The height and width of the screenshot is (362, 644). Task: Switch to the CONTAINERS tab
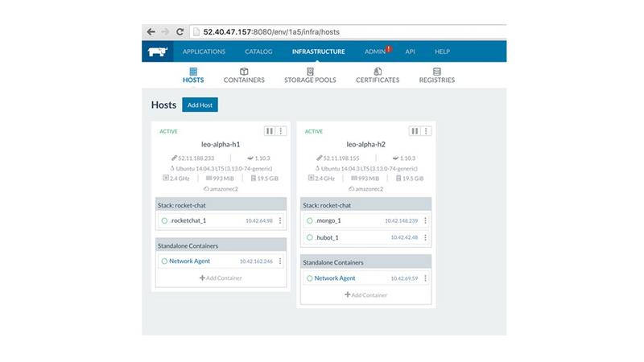(244, 76)
